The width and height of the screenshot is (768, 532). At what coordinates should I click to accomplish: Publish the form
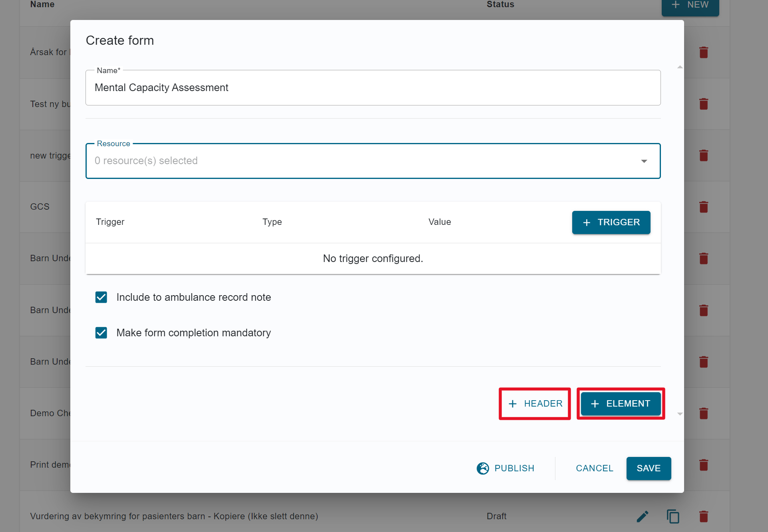pos(505,468)
